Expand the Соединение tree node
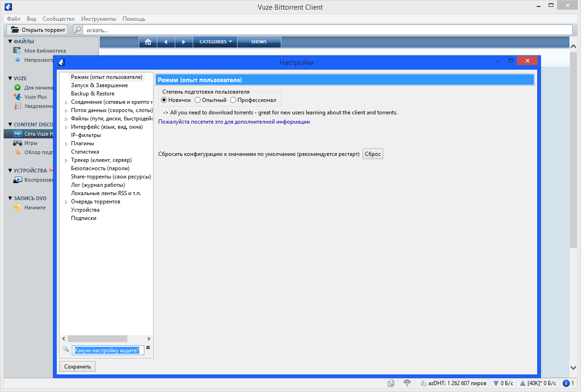 coord(66,102)
